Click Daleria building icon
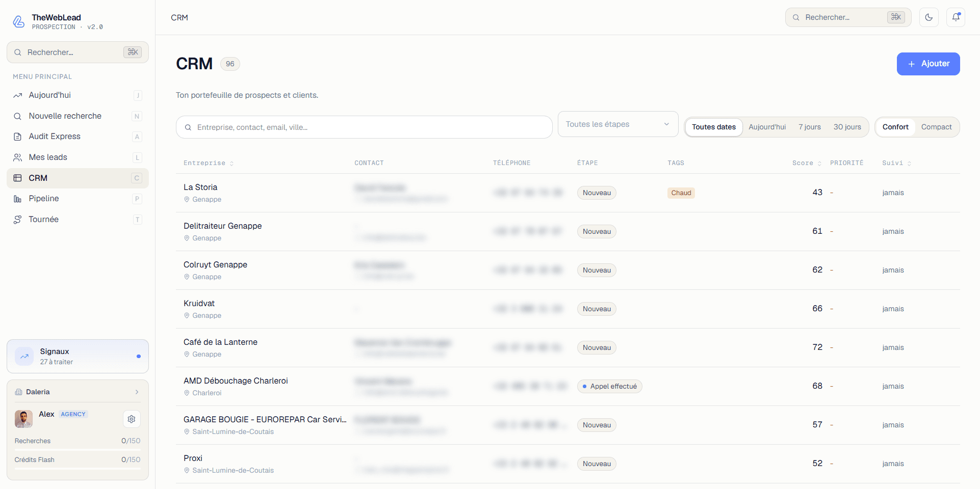 click(x=19, y=392)
